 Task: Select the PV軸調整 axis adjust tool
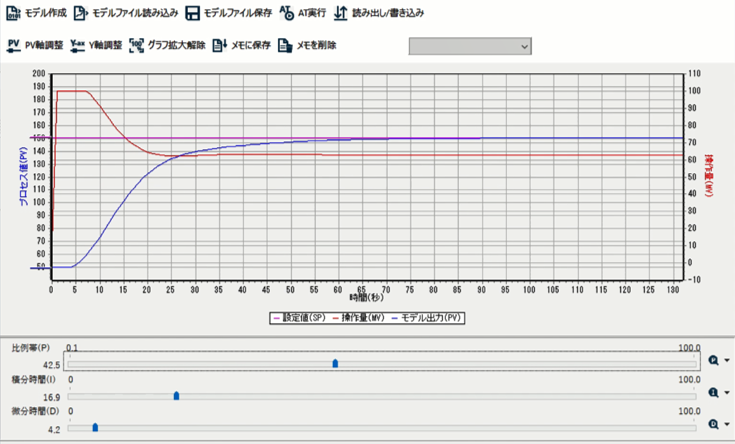click(x=14, y=45)
